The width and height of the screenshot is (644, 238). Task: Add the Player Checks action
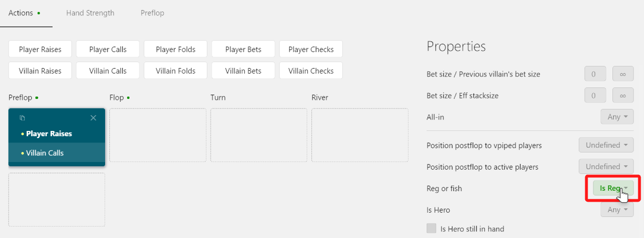[311, 49]
